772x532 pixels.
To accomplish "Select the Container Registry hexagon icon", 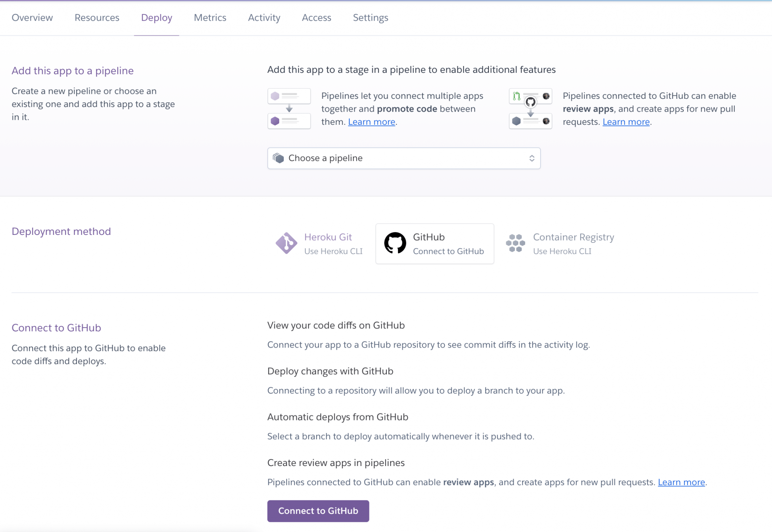I will pos(515,243).
